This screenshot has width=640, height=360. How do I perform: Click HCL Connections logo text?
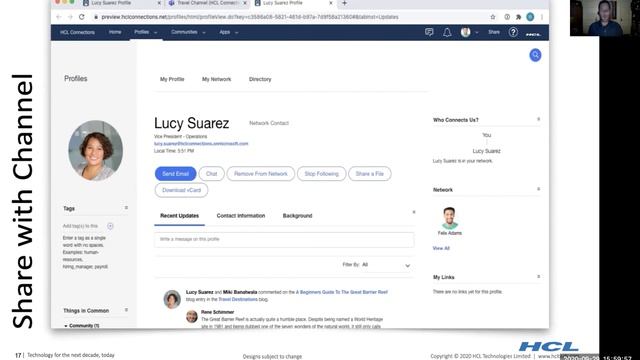tap(77, 32)
